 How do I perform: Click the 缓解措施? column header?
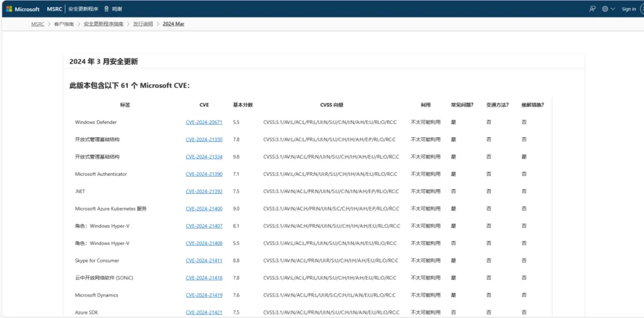click(x=532, y=105)
